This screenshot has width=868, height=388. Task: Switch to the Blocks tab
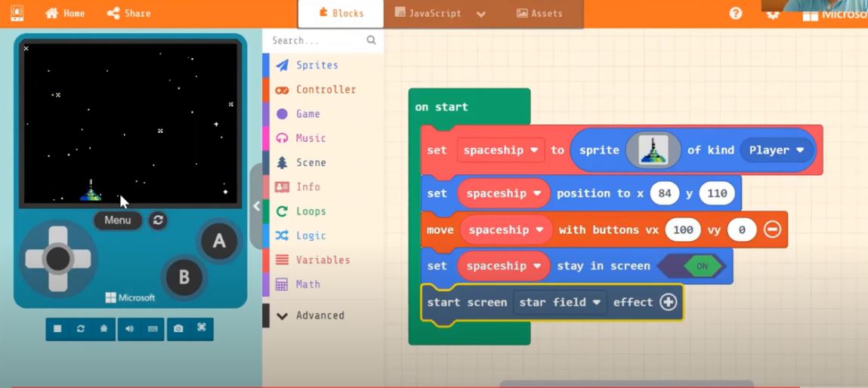341,14
